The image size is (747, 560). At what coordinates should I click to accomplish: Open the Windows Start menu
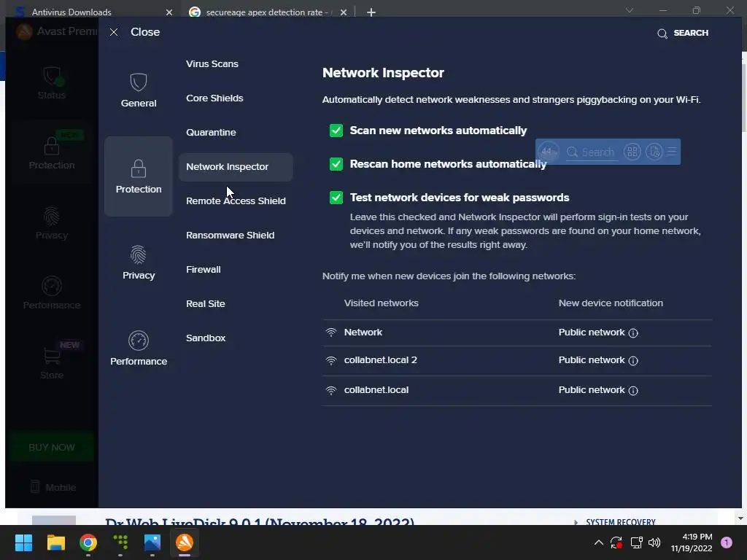click(x=23, y=542)
